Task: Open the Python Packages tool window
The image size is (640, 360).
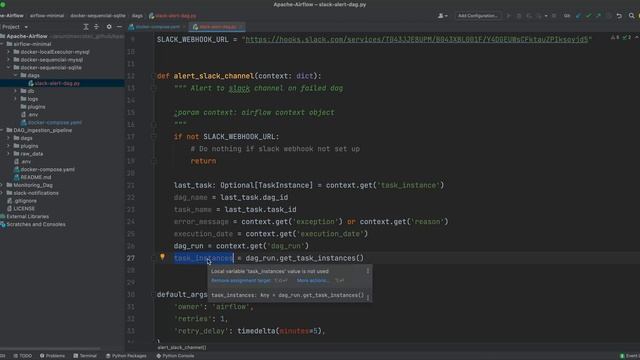Action: (x=126, y=356)
